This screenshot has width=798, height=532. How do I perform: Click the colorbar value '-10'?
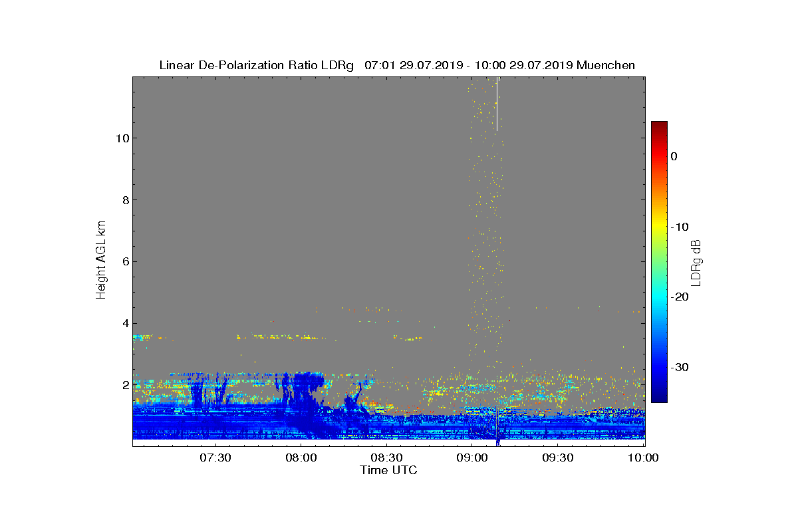(679, 227)
